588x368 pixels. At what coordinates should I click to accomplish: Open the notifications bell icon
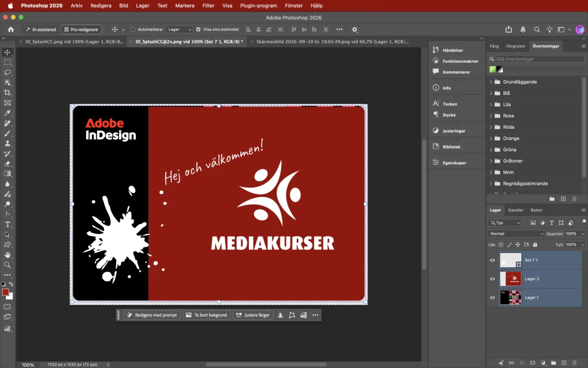click(x=523, y=29)
